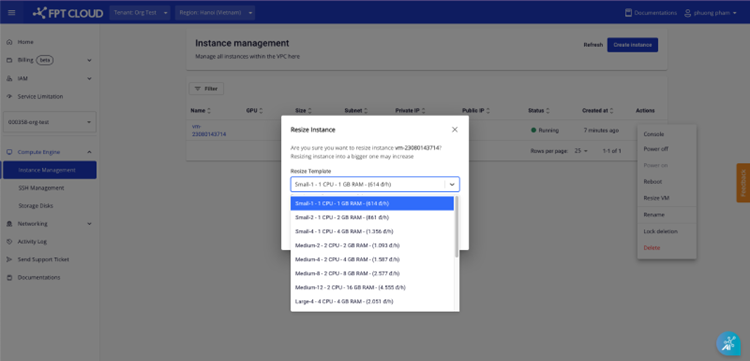Expand the Networking section chevron
Viewport: 750px width, 361px height.
89,224
